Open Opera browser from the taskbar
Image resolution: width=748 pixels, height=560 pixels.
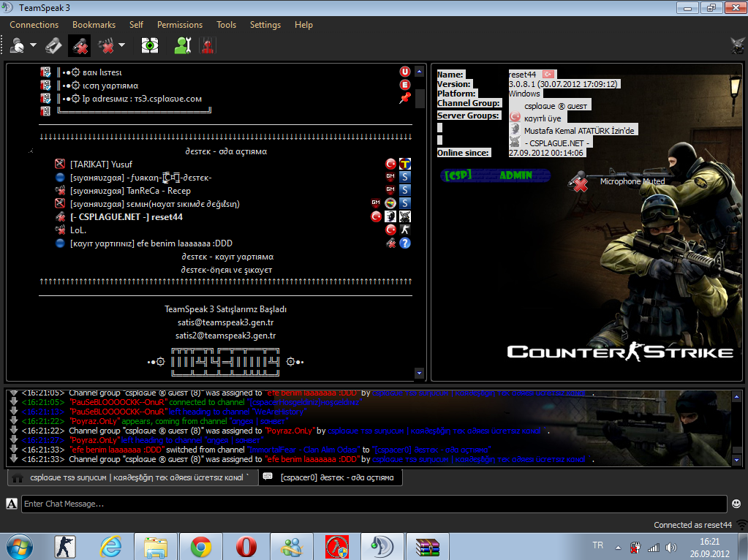tap(246, 547)
